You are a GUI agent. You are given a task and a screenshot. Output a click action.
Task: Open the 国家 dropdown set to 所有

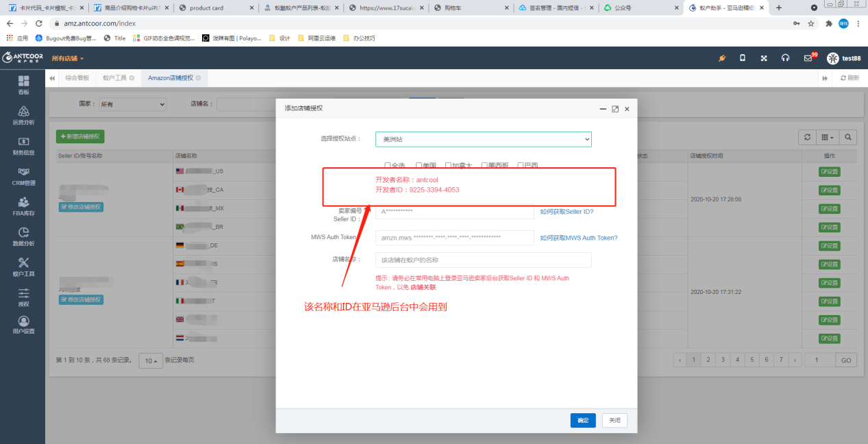click(132, 104)
